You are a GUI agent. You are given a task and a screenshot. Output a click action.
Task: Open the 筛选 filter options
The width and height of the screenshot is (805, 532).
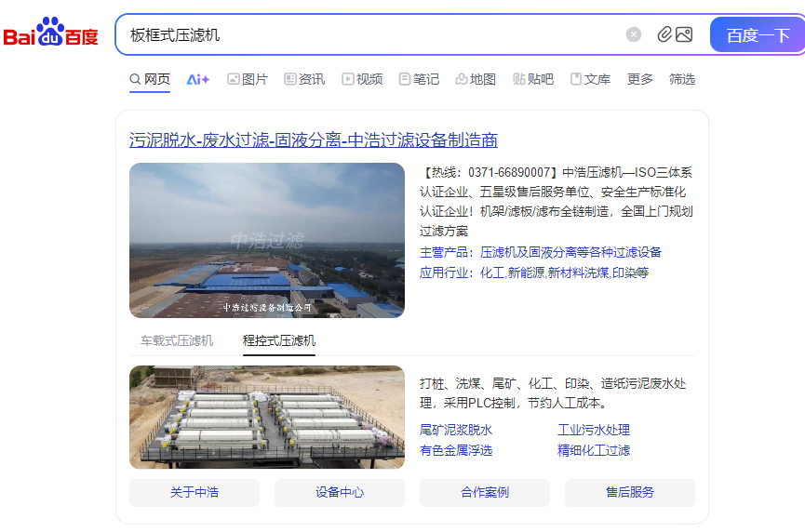tap(682, 79)
